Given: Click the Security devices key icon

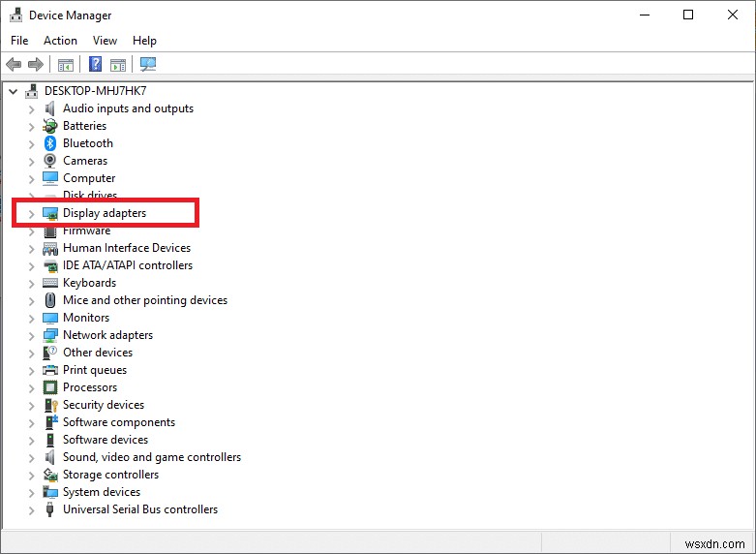Looking at the screenshot, I should click(50, 405).
